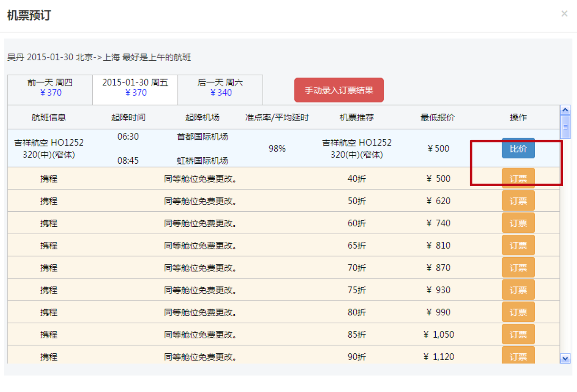Click the 航班信息 column header
Screen dimensions: 577x392
49,118
